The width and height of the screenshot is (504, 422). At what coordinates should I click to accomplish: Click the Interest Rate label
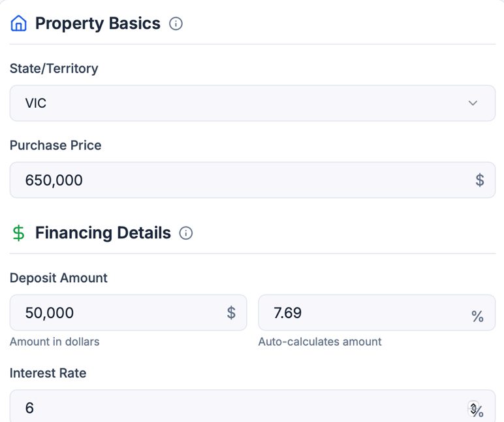(48, 373)
